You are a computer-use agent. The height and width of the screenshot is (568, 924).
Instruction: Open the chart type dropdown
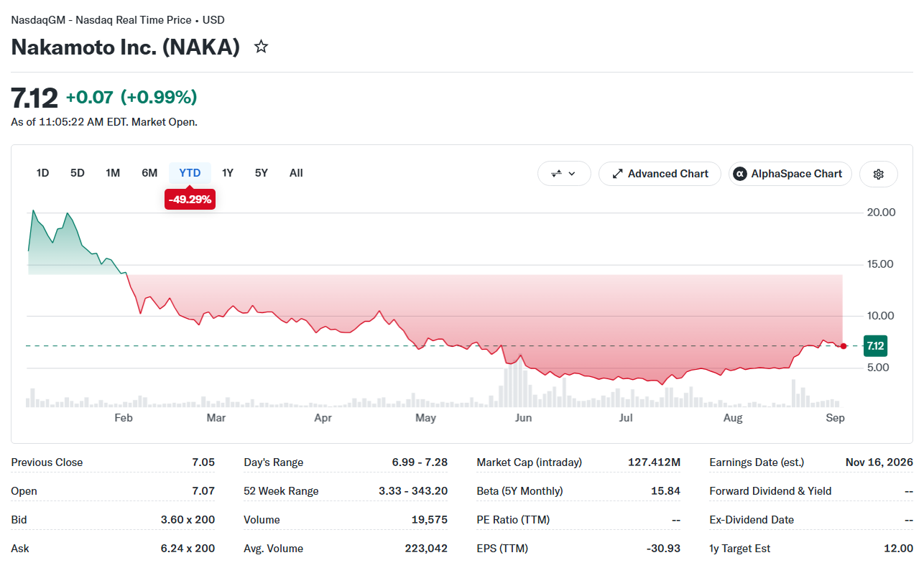click(x=564, y=174)
